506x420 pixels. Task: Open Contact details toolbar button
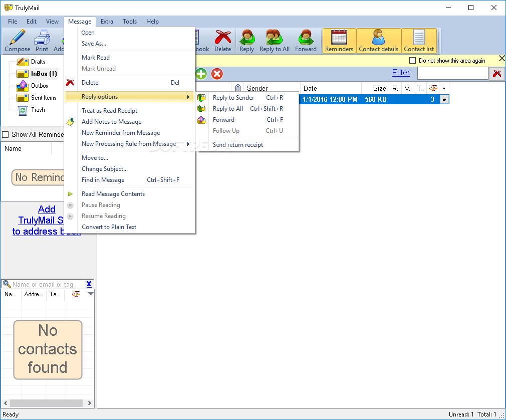point(379,41)
